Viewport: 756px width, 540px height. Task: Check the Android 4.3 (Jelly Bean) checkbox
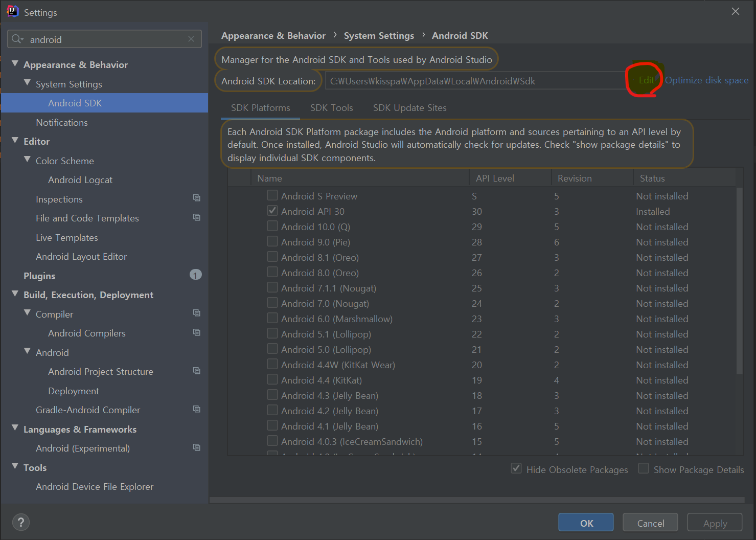(272, 395)
